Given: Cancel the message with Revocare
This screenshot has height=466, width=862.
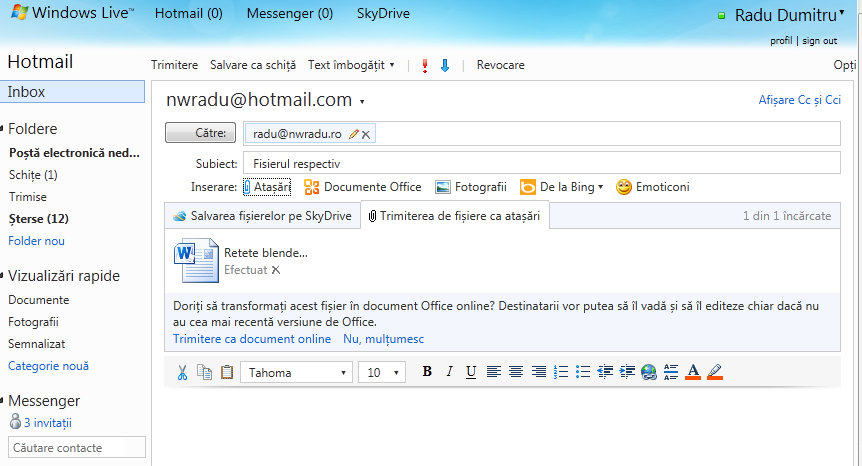Looking at the screenshot, I should [500, 65].
